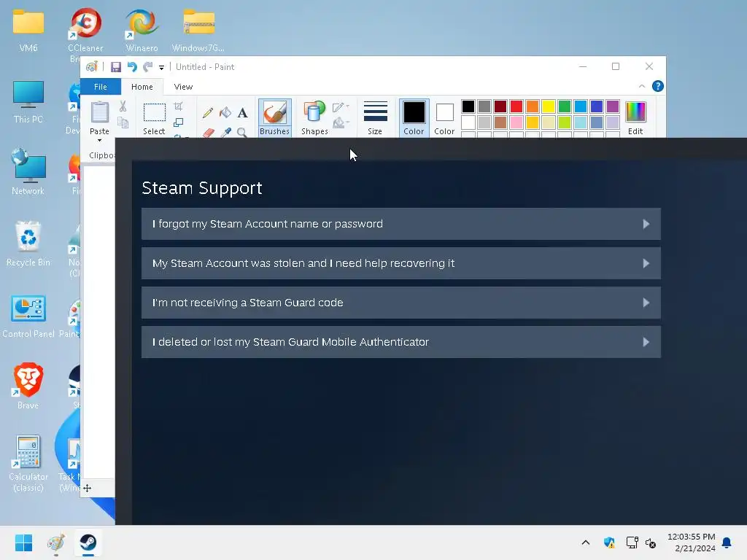Open the Size line thickness picker
This screenshot has width=747, height=560.
(x=375, y=117)
